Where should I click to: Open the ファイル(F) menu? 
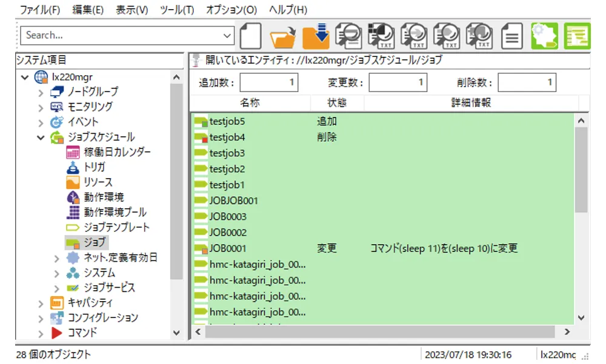[x=39, y=10]
